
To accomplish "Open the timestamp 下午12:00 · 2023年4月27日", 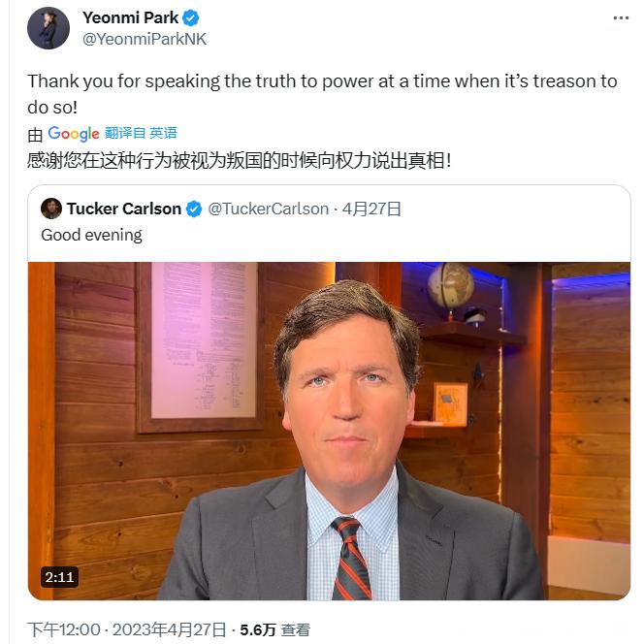I will 127,629.
